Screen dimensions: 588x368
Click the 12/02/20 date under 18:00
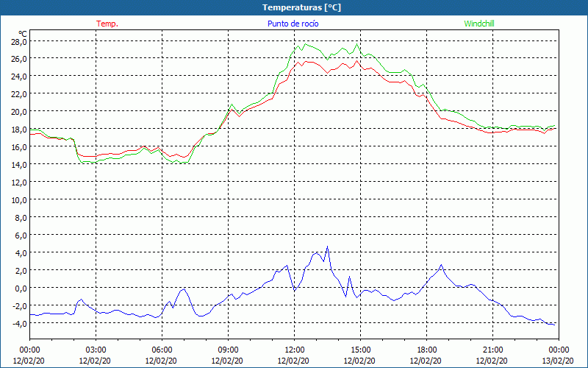[x=426, y=361]
